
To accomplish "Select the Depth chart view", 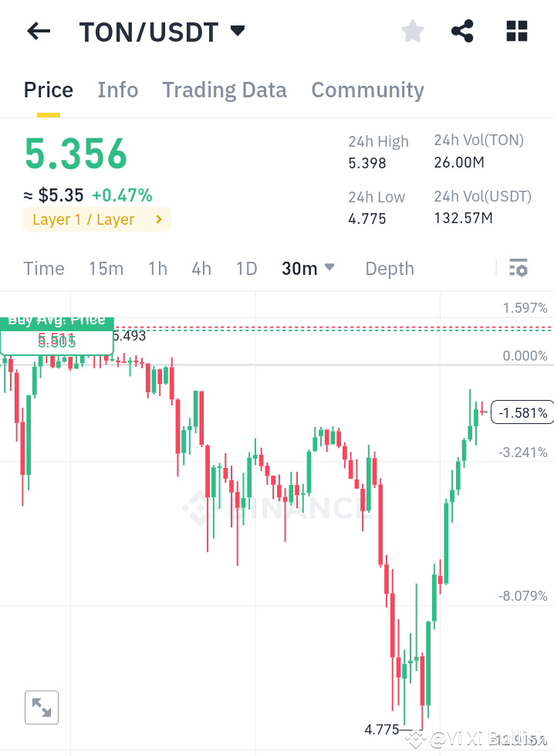I will coord(390,268).
